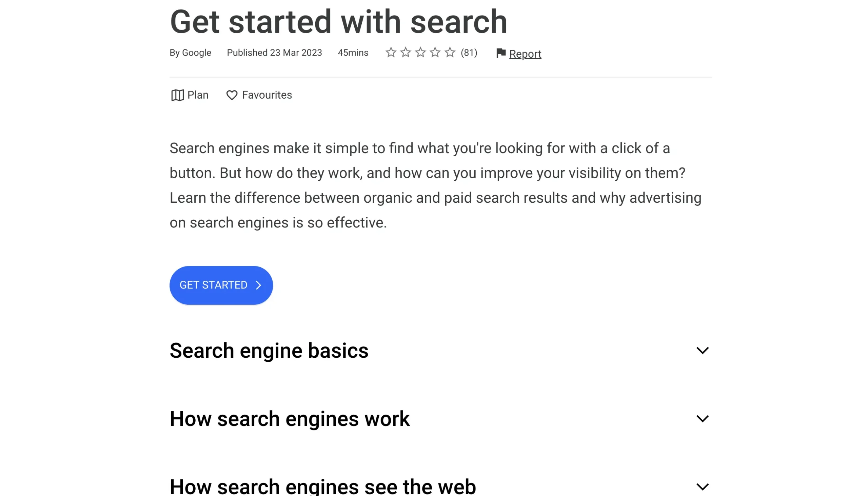Select the first rating star
Image resolution: width=868 pixels, height=496 pixels.
390,53
